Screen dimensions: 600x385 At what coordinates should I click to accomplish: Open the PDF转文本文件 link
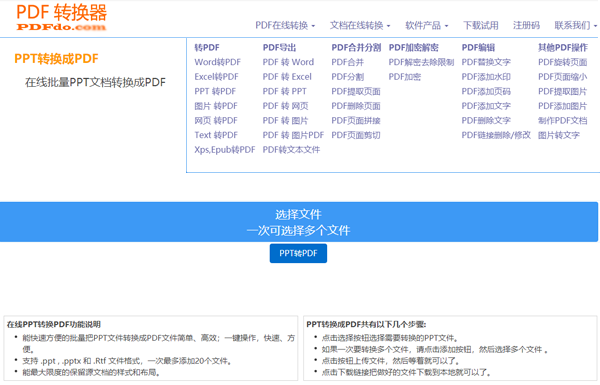tap(291, 150)
